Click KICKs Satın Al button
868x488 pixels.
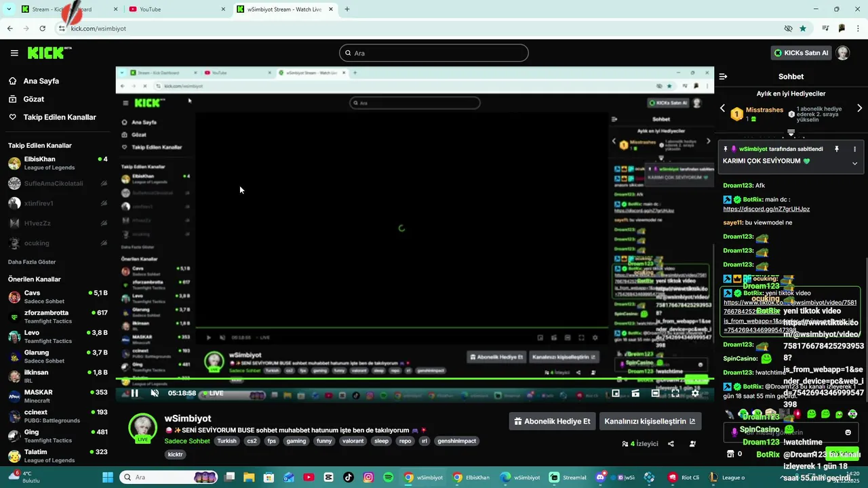click(x=800, y=53)
